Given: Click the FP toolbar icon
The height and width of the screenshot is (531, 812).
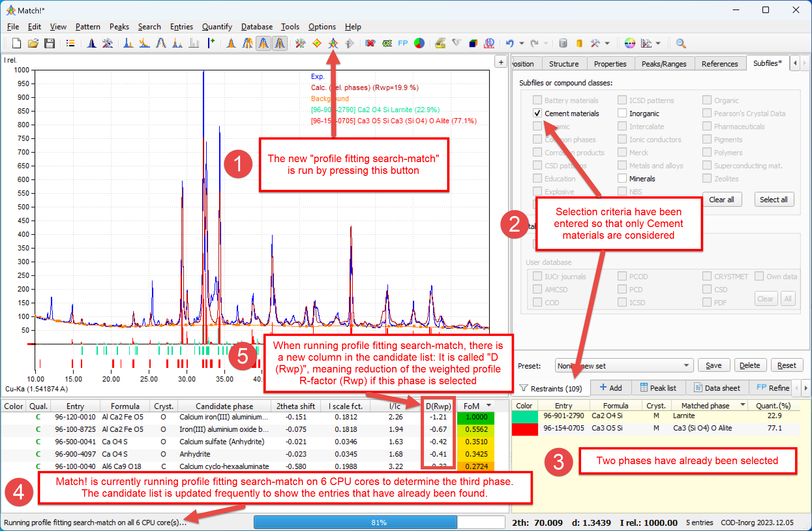Looking at the screenshot, I should point(403,43).
